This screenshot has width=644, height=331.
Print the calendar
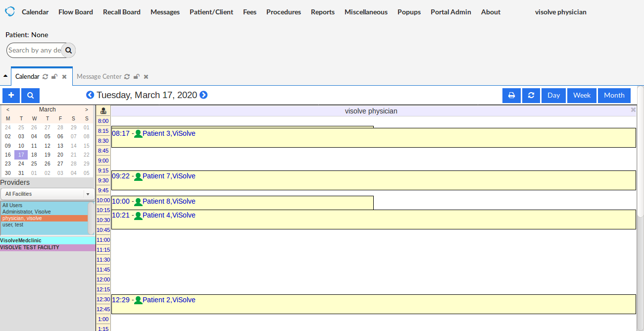[x=511, y=95]
